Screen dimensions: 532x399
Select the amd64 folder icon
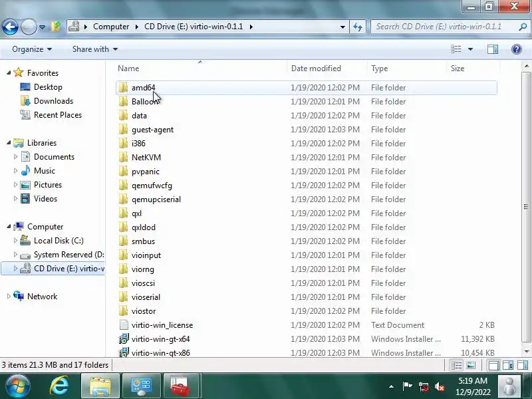(x=124, y=88)
